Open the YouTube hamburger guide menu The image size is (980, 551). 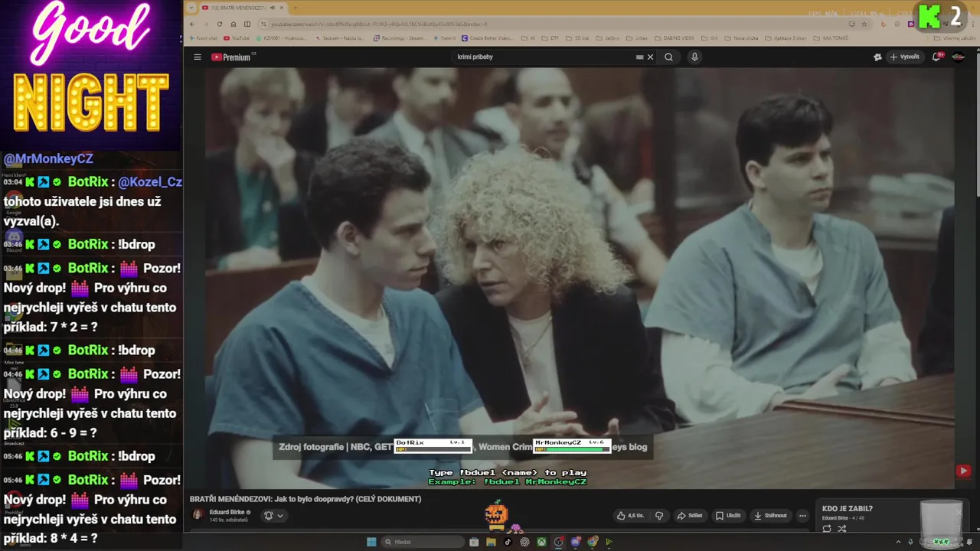pos(197,57)
